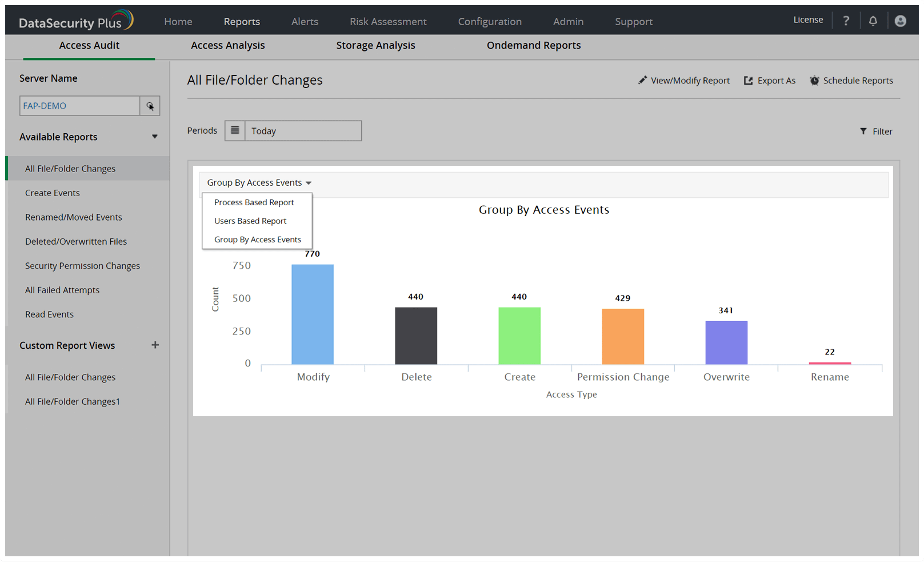The image size is (924, 562).
Task: Open the help question mark icon
Action: point(846,21)
